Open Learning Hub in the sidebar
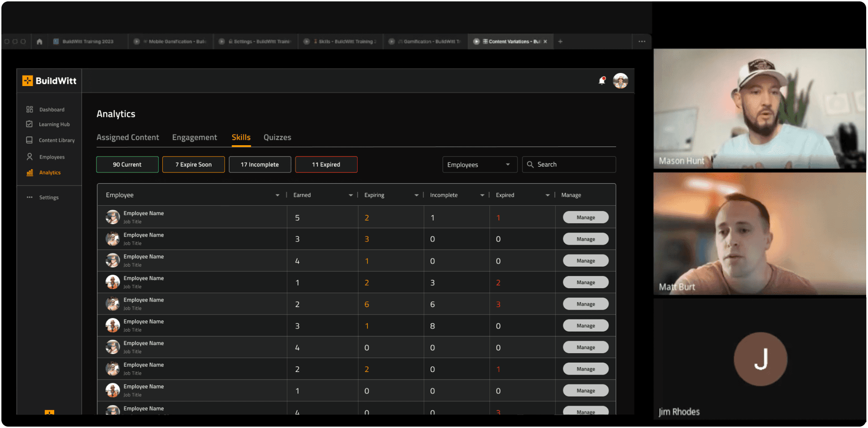This screenshot has width=868, height=428. coord(54,124)
